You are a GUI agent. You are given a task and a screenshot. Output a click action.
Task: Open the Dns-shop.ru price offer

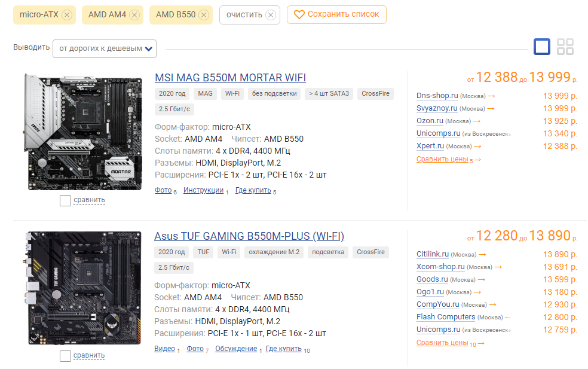tap(437, 96)
